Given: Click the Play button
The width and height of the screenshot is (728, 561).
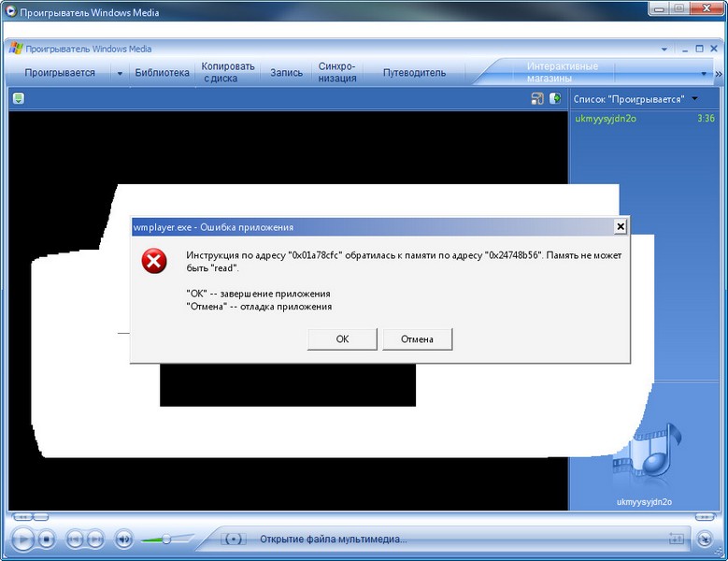Looking at the screenshot, I should tap(22, 539).
